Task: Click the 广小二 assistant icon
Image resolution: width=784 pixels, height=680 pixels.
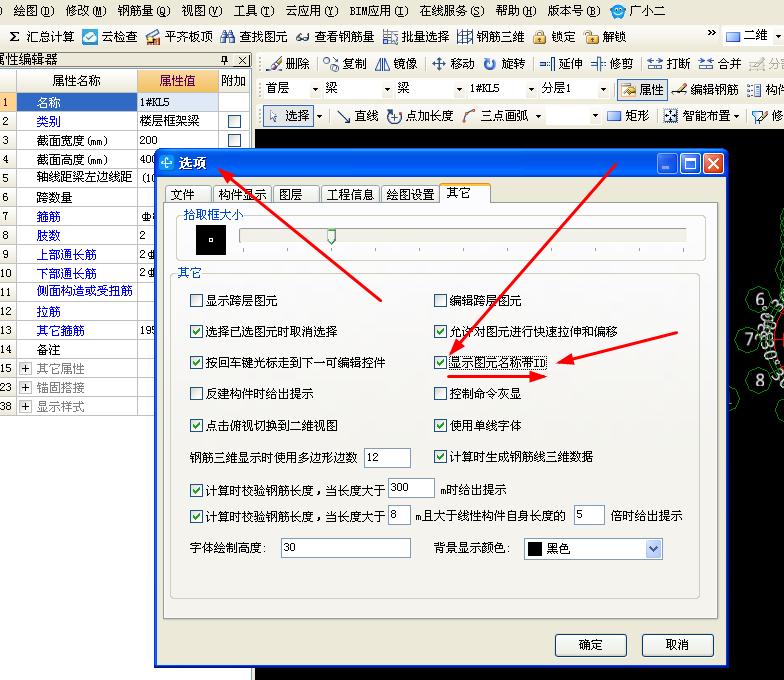Action: (x=618, y=10)
